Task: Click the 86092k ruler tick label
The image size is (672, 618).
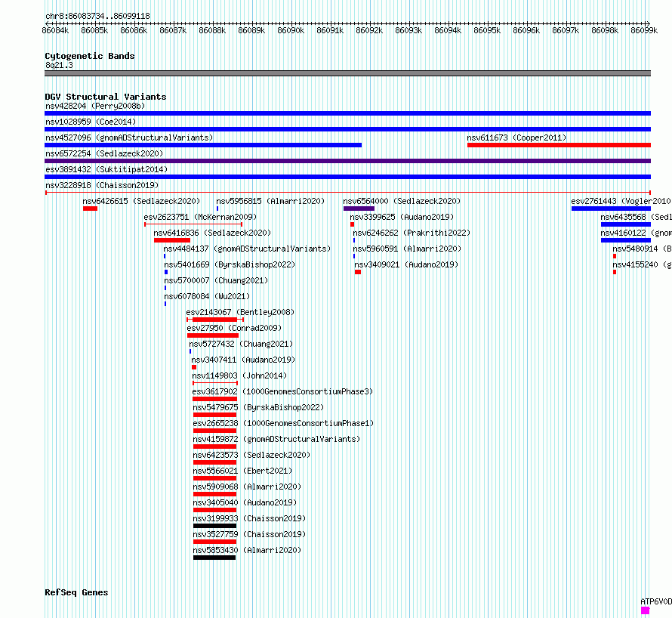Action: pyautogui.click(x=369, y=30)
